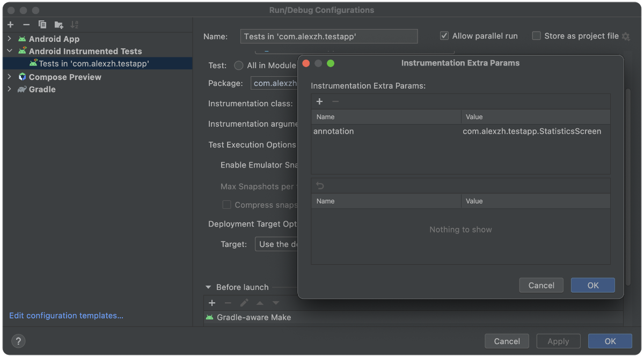Image resolution: width=644 pixels, height=357 pixels.
Task: Copy the selected configuration
Action: tap(42, 25)
